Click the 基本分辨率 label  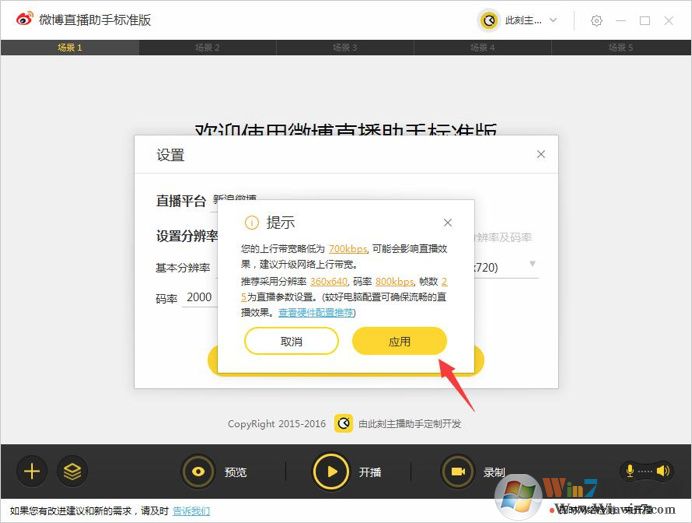[x=183, y=268]
